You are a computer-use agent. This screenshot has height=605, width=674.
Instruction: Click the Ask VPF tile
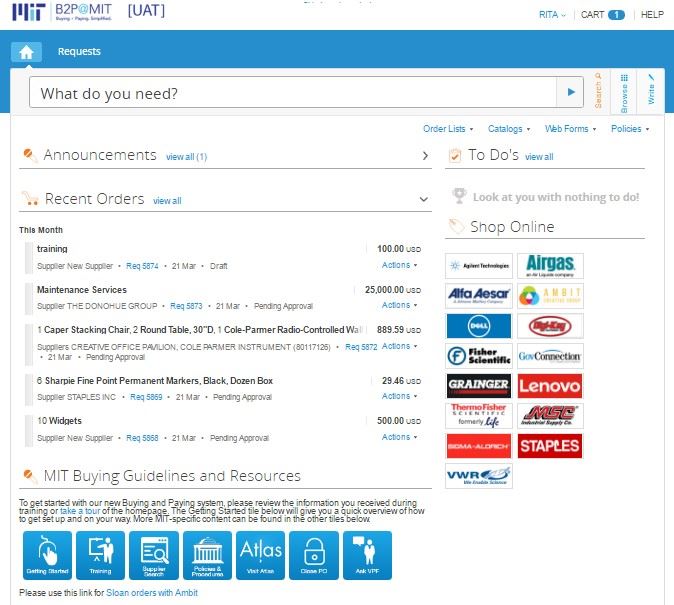[367, 555]
